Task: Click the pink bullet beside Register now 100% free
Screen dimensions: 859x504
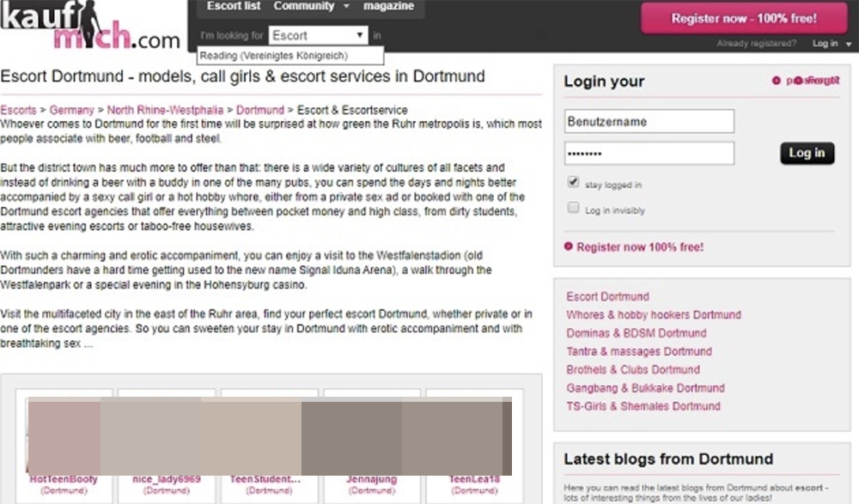Action: tap(568, 246)
